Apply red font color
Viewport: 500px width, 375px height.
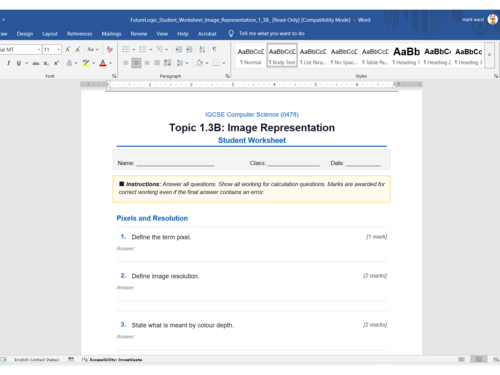[x=103, y=63]
